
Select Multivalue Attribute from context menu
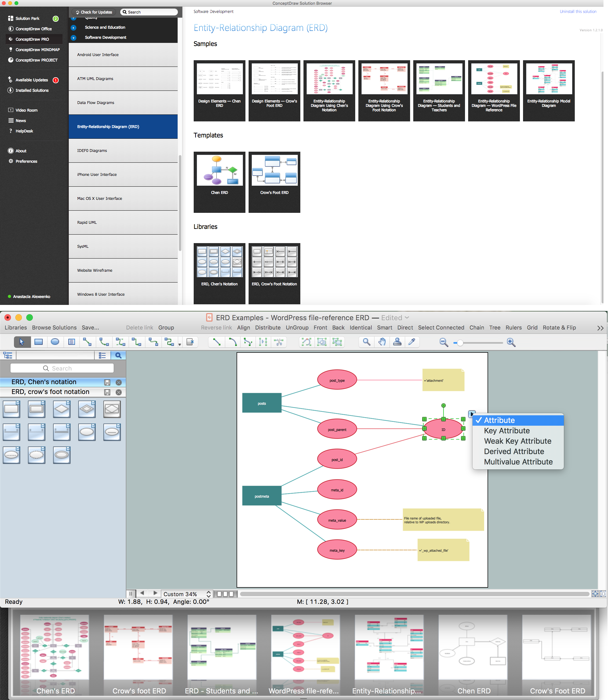point(517,462)
